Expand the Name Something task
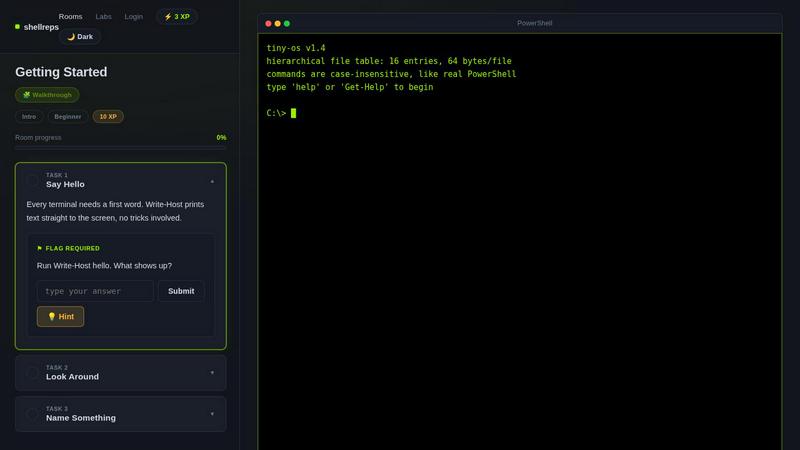The height and width of the screenshot is (450, 800). click(212, 414)
